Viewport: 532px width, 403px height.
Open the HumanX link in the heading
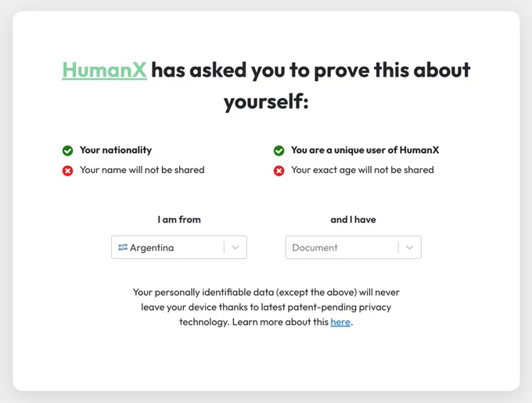click(x=105, y=70)
